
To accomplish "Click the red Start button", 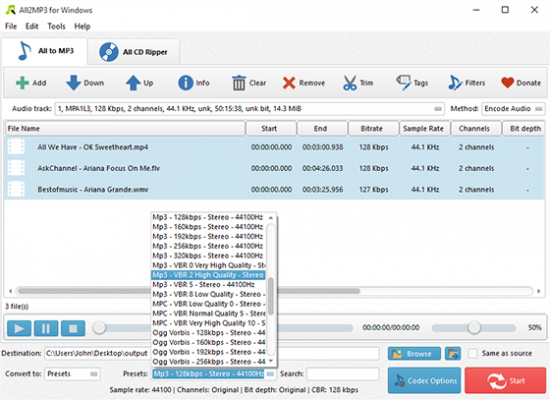I will 505,380.
